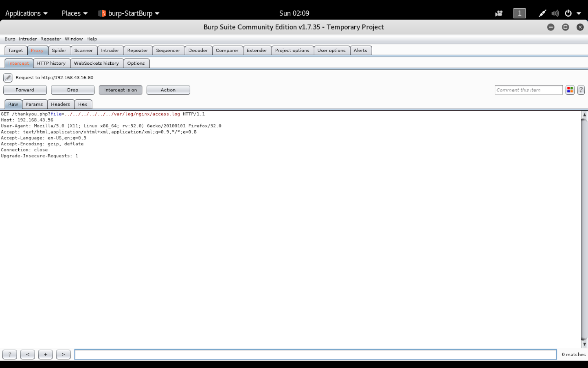
Task: Switch to the Target tab
Action: click(16, 50)
